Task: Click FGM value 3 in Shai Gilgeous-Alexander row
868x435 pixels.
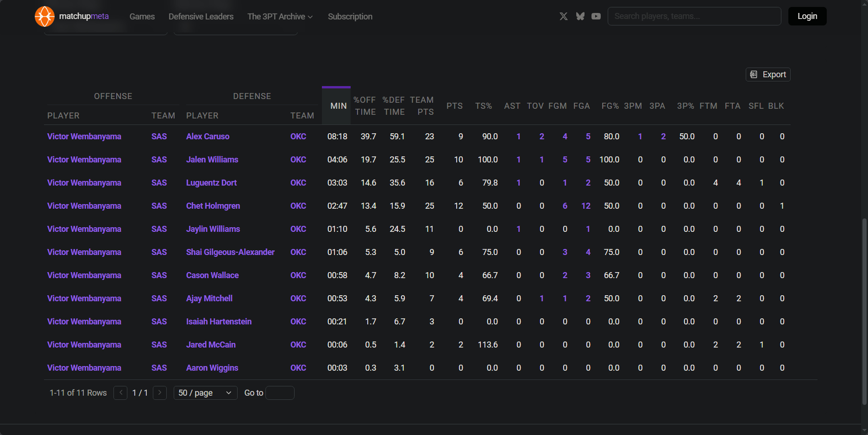Action: click(x=565, y=252)
